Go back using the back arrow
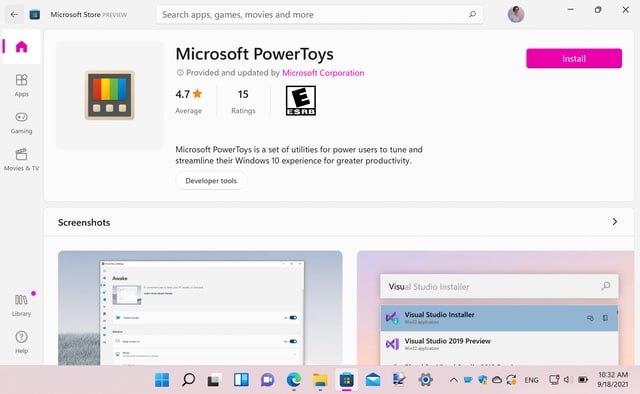640x394 pixels. (x=14, y=15)
